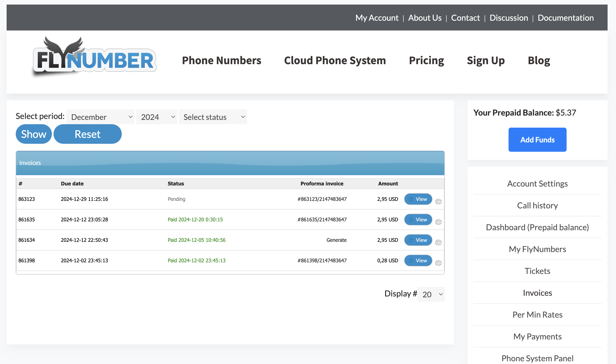616x364 pixels.
Task: Print invoice 861635 using printer icon
Action: click(438, 222)
